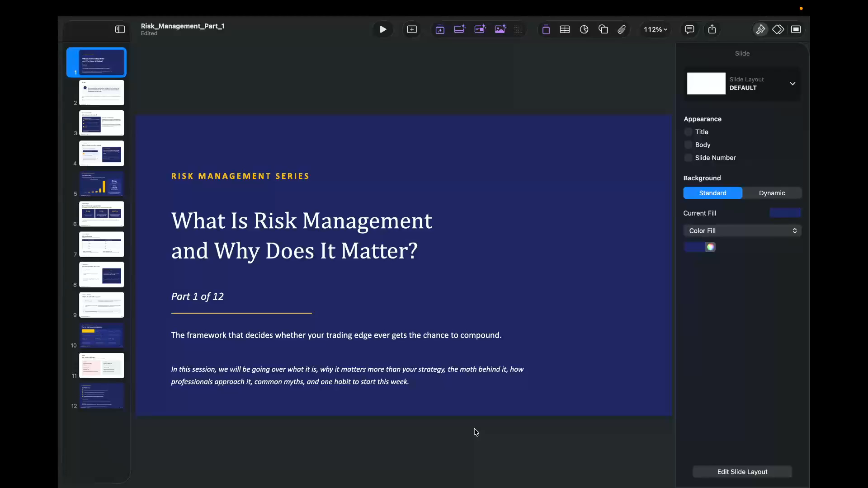Open the Comment tool
The width and height of the screenshot is (868, 488).
pos(689,29)
